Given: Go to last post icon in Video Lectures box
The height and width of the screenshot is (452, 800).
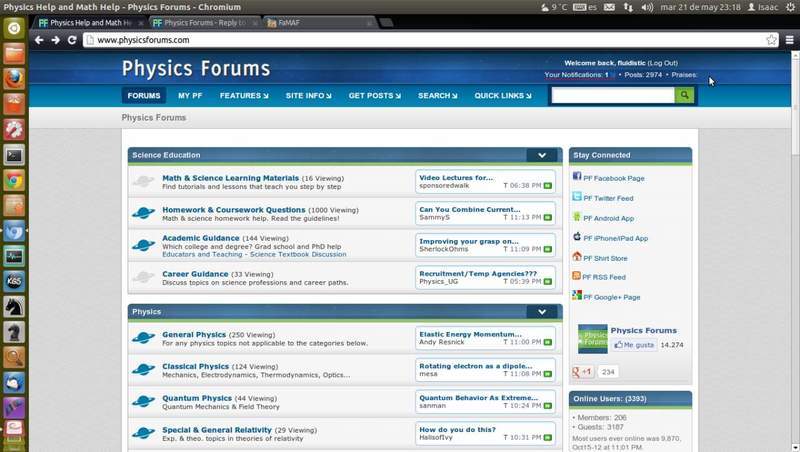Looking at the screenshot, I should click(x=547, y=186).
